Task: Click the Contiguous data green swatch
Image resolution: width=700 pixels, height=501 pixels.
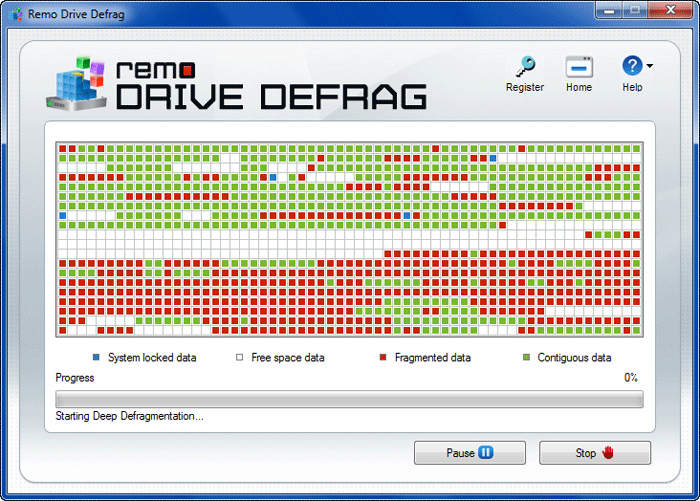Action: [x=526, y=357]
